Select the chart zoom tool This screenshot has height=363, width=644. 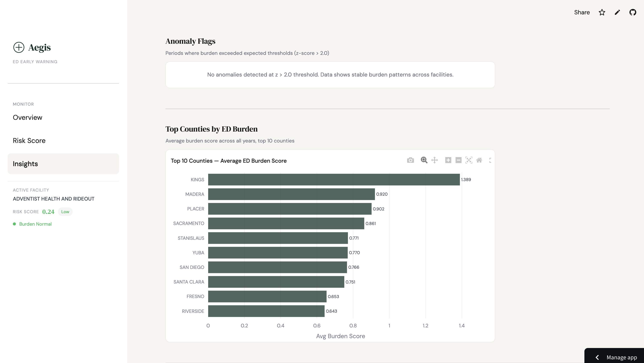click(x=424, y=160)
